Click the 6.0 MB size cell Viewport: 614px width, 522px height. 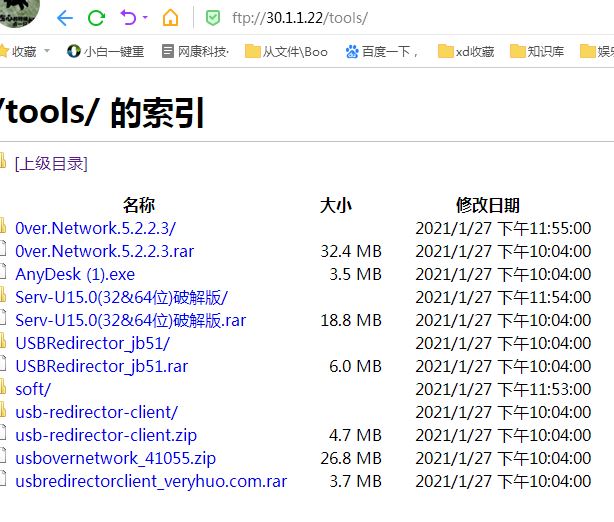(355, 367)
